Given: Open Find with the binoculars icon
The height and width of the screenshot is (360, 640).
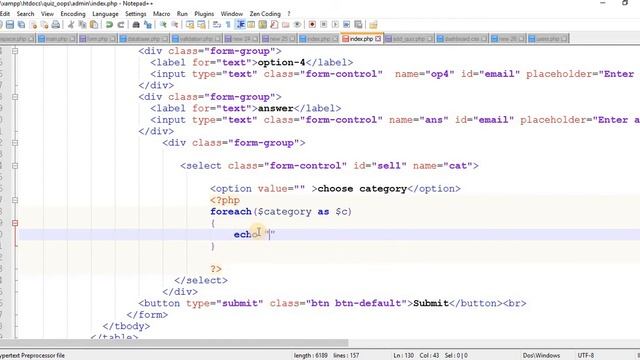Looking at the screenshot, I should click(136, 24).
